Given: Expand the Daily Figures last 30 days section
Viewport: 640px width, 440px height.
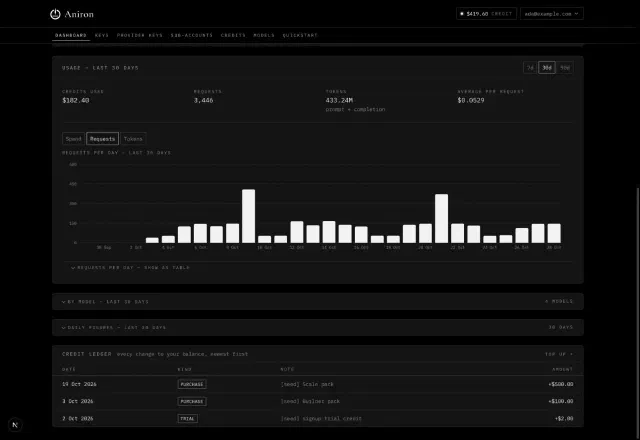Looking at the screenshot, I should pos(318,327).
